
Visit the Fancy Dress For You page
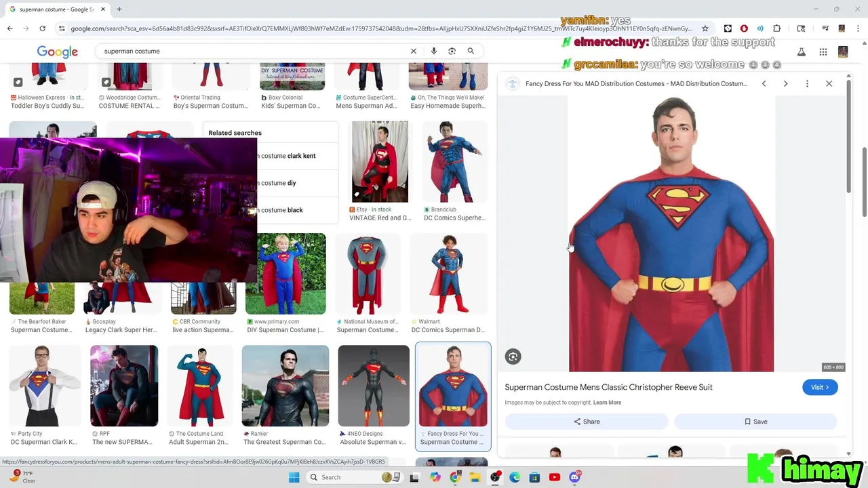(x=820, y=387)
